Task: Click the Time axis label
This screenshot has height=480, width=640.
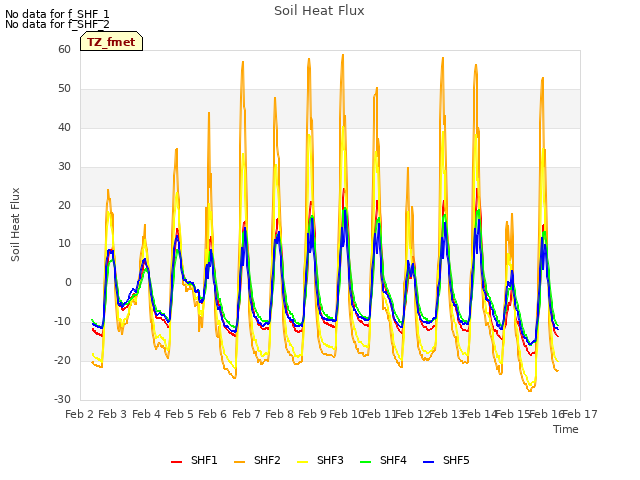Action: pos(566,429)
